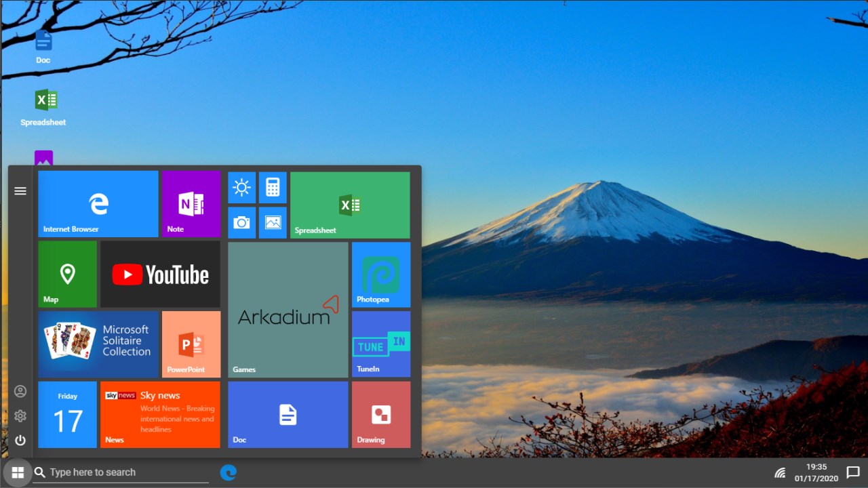Select the purple image desktop shortcut
Image resolution: width=868 pixels, height=488 pixels.
coord(43,158)
